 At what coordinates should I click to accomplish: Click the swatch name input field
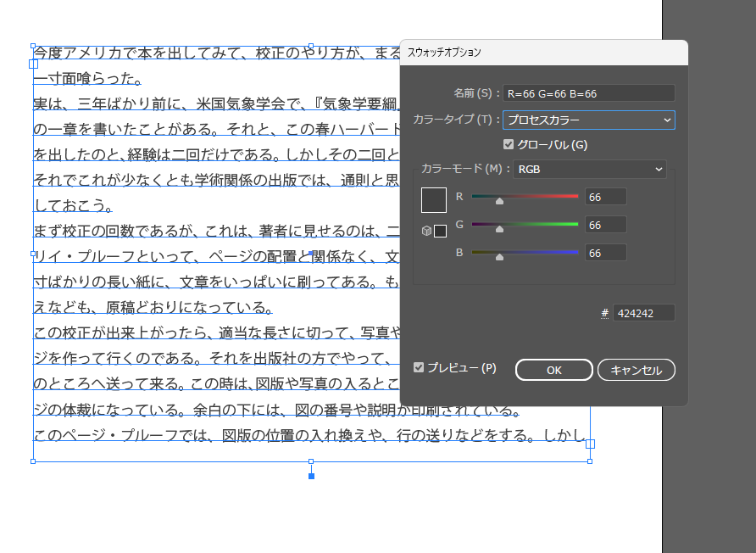[x=589, y=93]
